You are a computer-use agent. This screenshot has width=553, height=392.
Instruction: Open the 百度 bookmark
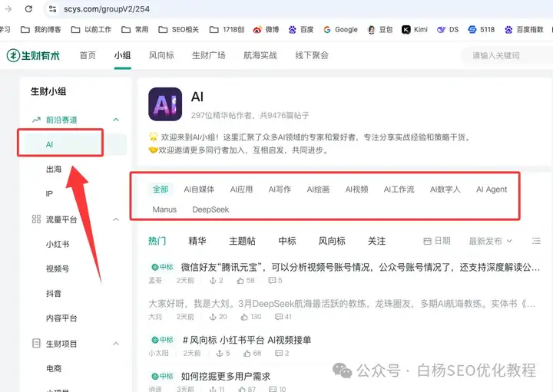click(x=301, y=30)
